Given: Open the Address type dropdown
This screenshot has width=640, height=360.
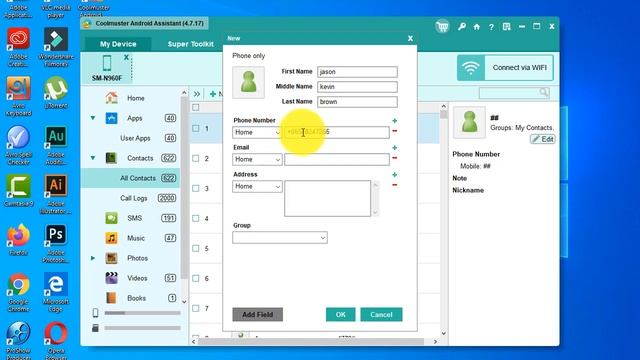Looking at the screenshot, I should pos(257,187).
